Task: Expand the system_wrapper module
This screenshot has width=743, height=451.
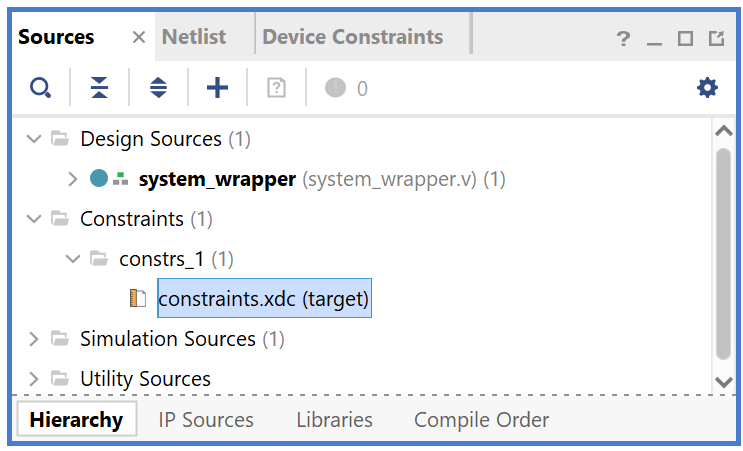Action: (x=72, y=179)
